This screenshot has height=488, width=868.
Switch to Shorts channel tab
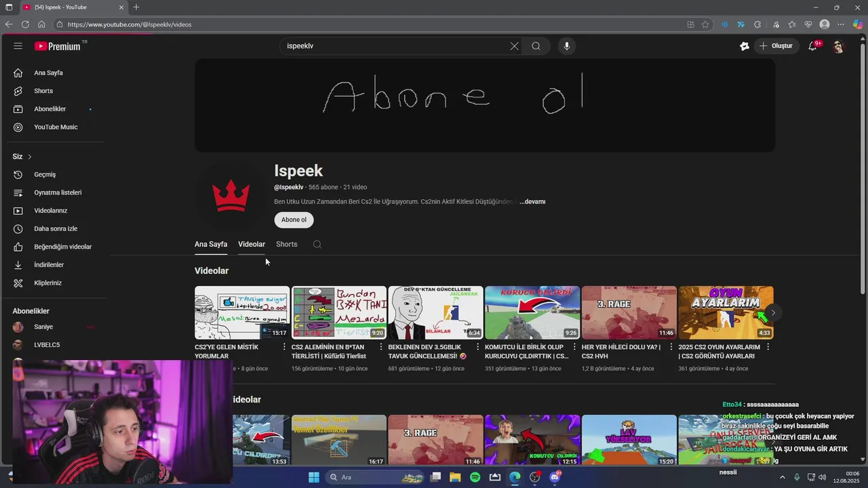pyautogui.click(x=287, y=244)
